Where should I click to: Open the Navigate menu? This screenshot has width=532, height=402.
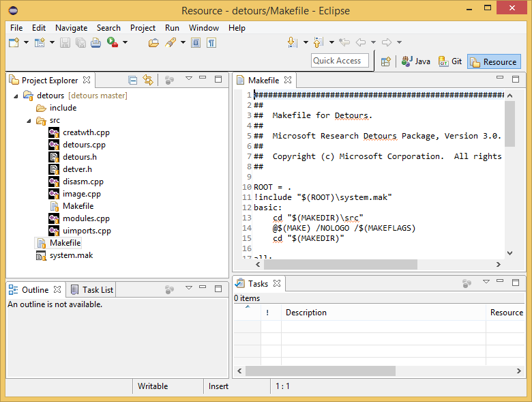(71, 28)
